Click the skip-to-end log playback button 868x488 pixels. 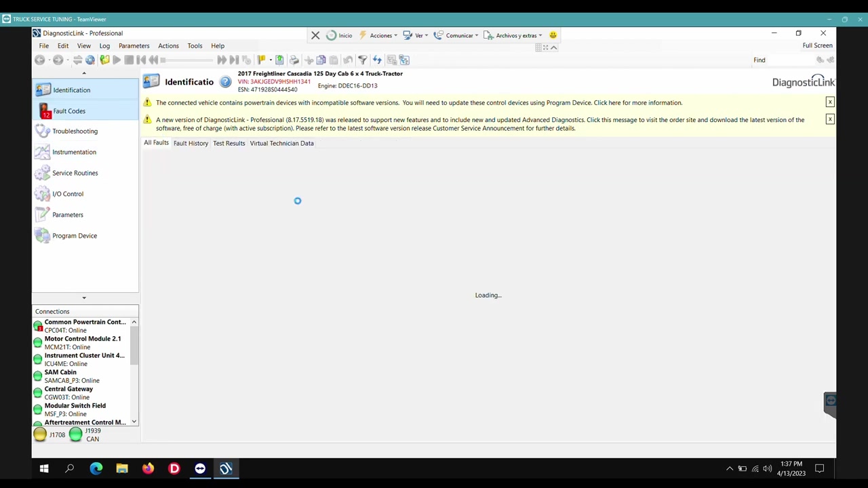[x=235, y=60]
